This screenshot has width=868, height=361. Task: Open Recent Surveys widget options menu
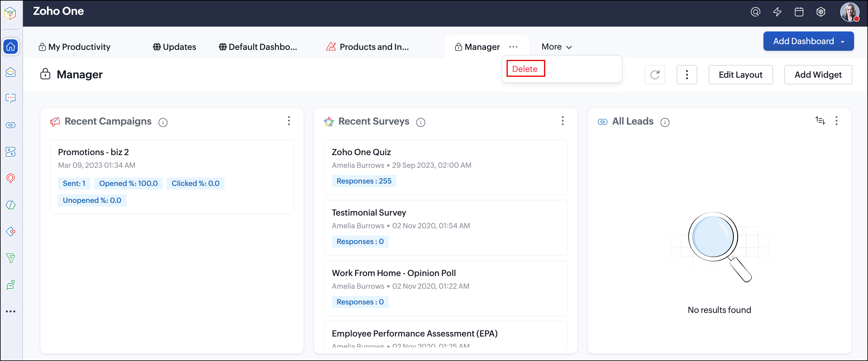click(x=562, y=121)
